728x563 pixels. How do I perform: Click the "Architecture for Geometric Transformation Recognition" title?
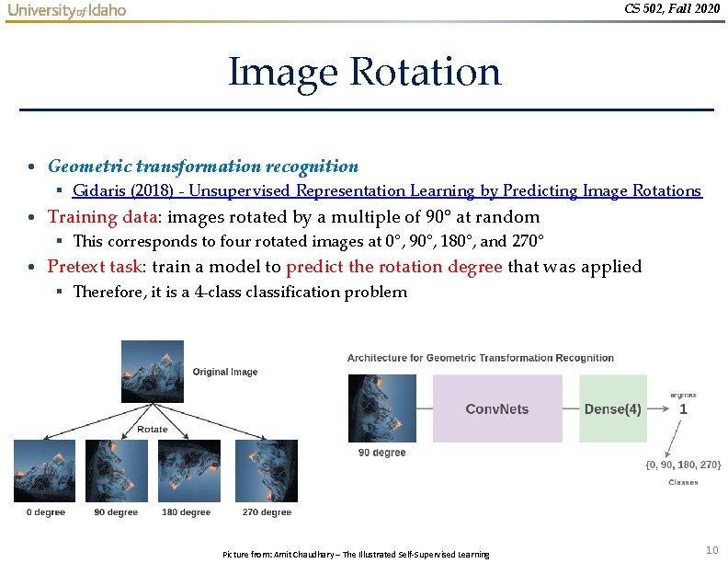pos(481,358)
